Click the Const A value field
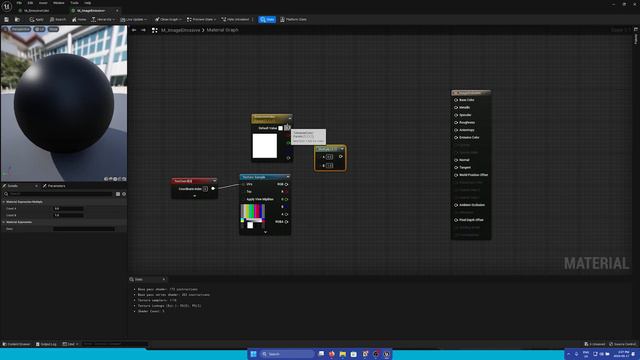The width and height of the screenshot is (640, 360). (x=68, y=209)
